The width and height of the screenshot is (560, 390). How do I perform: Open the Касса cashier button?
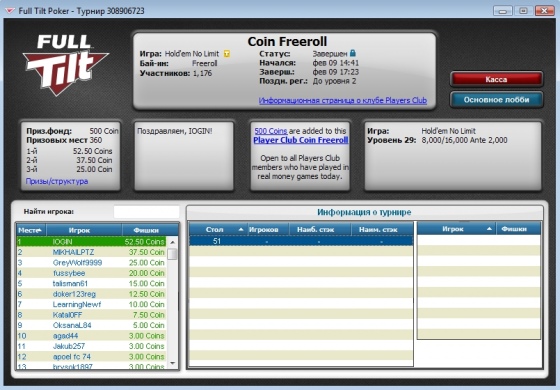(496, 79)
